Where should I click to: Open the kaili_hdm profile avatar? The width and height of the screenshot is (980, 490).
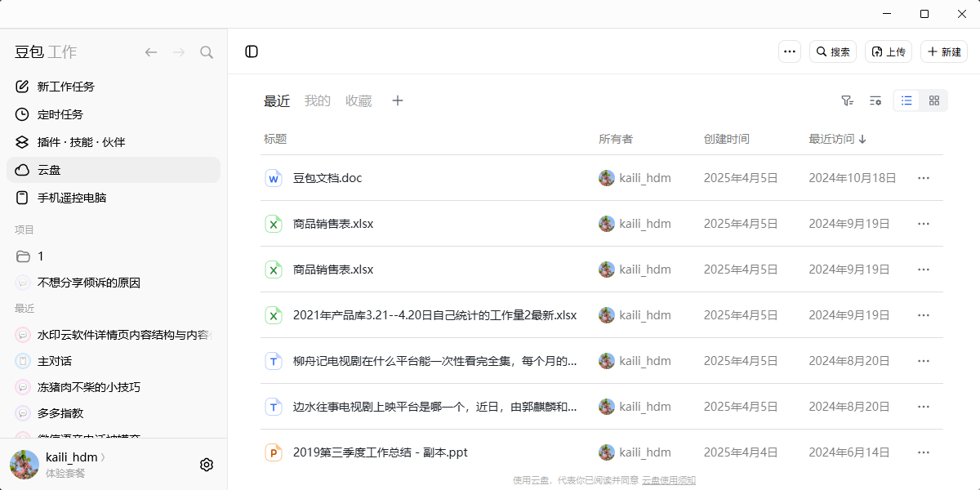click(x=24, y=465)
